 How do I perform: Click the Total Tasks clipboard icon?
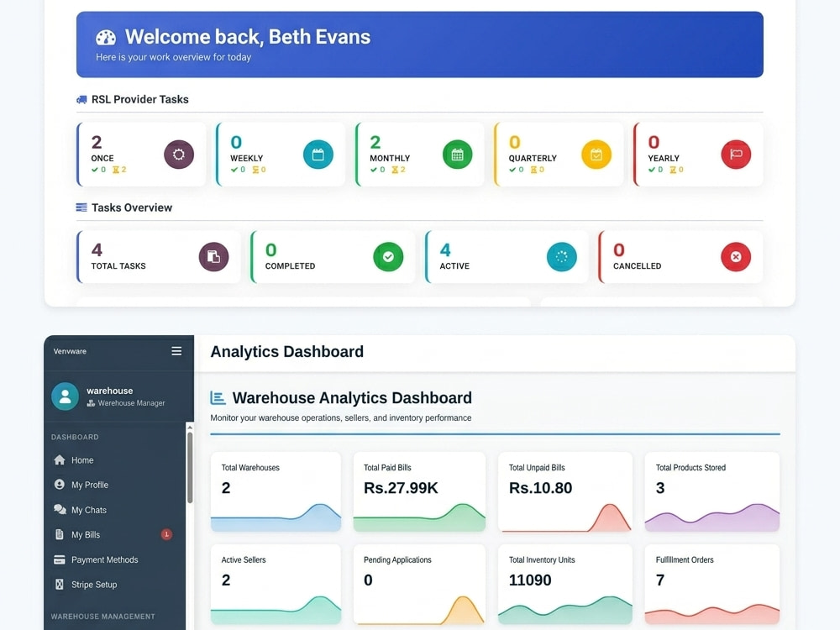(213, 256)
